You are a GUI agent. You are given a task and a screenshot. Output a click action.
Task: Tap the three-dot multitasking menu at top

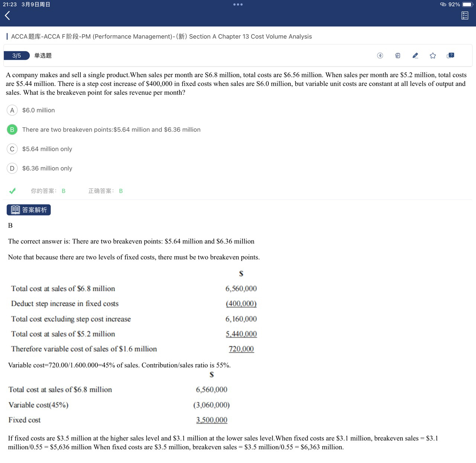(238, 4)
